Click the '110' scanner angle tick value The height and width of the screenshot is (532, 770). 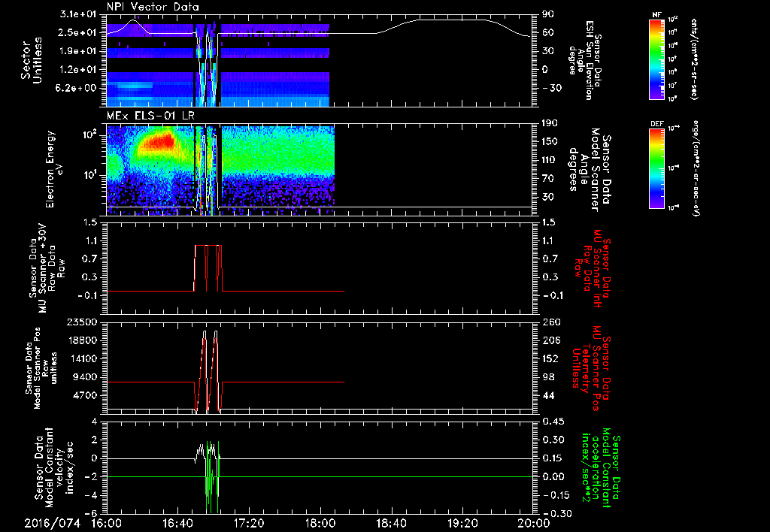(x=550, y=160)
